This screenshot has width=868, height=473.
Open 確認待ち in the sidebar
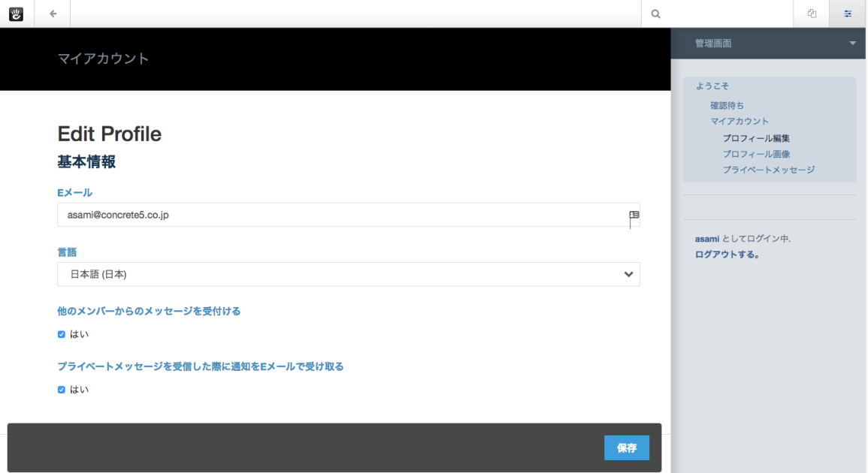(727, 106)
